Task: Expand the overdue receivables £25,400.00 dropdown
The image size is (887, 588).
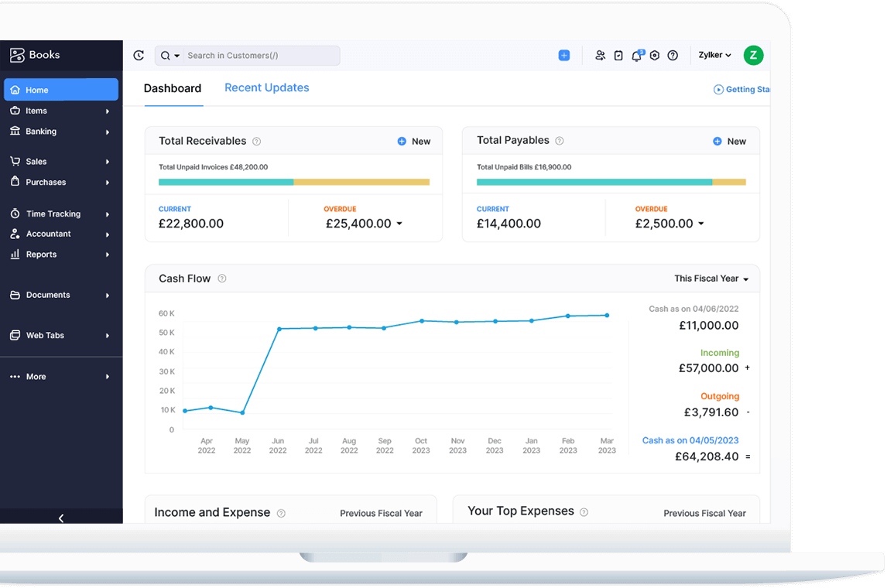Action: point(399,224)
